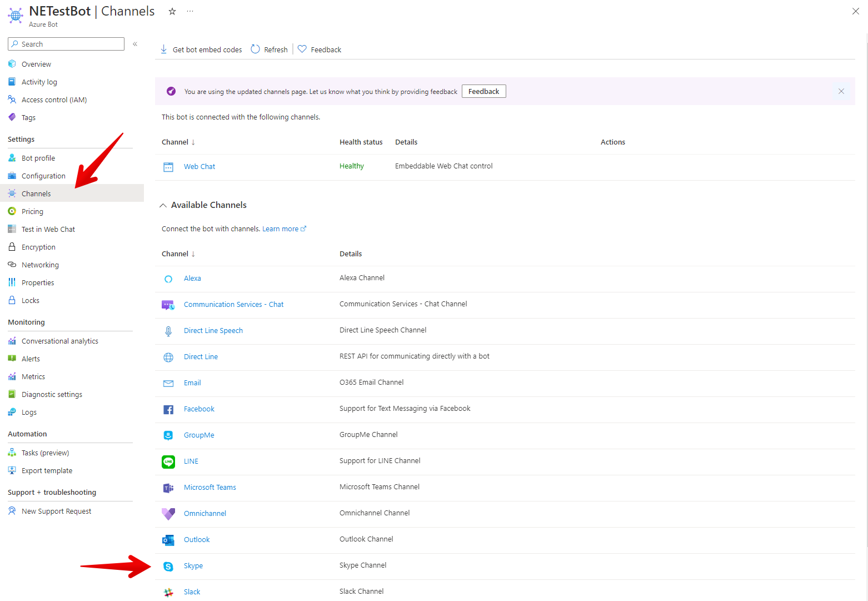Image resolution: width=868 pixels, height=601 pixels.
Task: Open the Properties icon item
Action: [x=12, y=282]
